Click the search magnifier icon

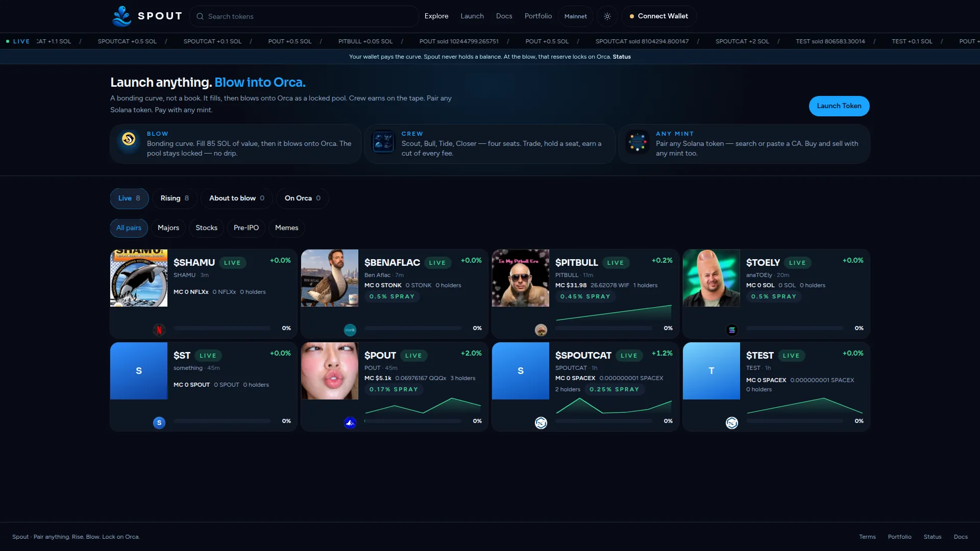click(200, 16)
